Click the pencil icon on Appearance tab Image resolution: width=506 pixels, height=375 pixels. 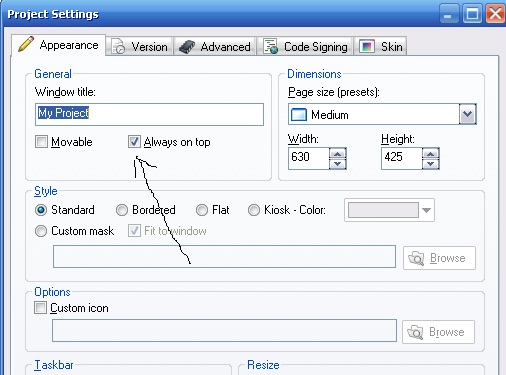pyautogui.click(x=26, y=44)
